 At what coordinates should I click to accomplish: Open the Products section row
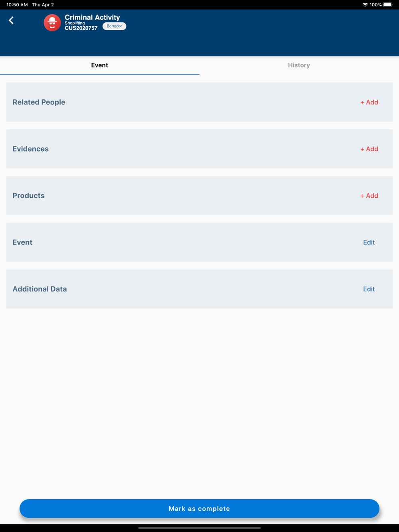coord(199,195)
